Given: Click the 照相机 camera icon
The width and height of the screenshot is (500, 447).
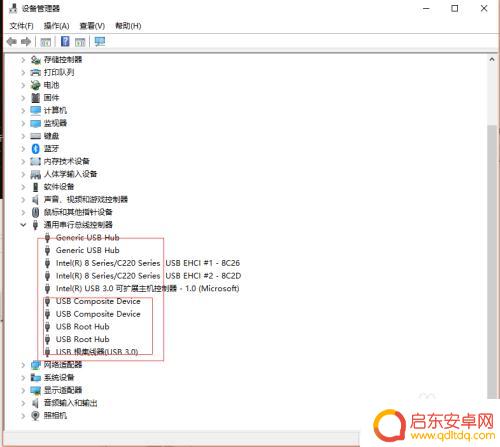Looking at the screenshot, I should pos(36,416).
